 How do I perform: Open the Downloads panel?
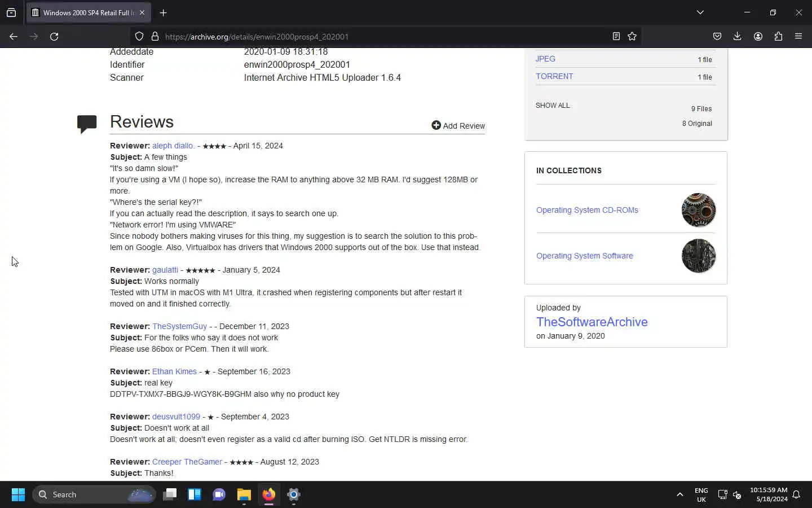coord(737,36)
